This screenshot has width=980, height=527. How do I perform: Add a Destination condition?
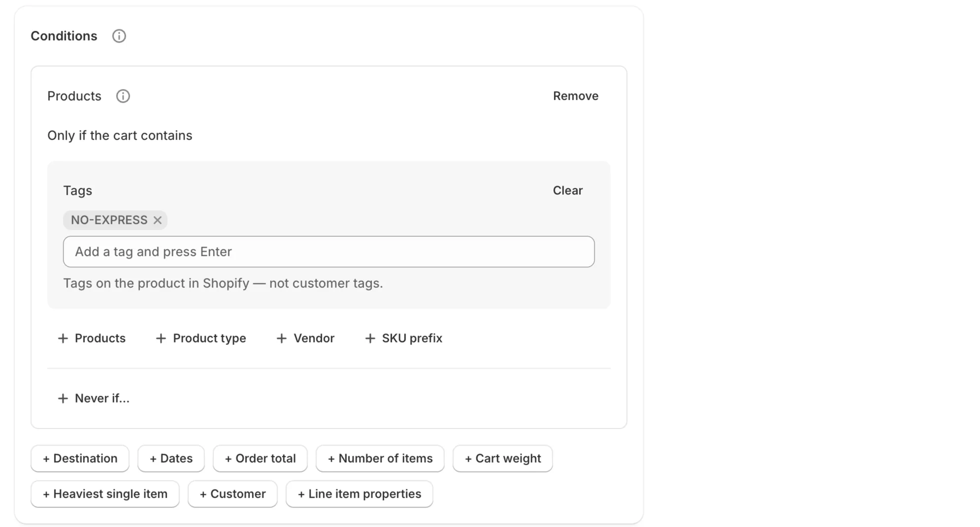click(80, 459)
